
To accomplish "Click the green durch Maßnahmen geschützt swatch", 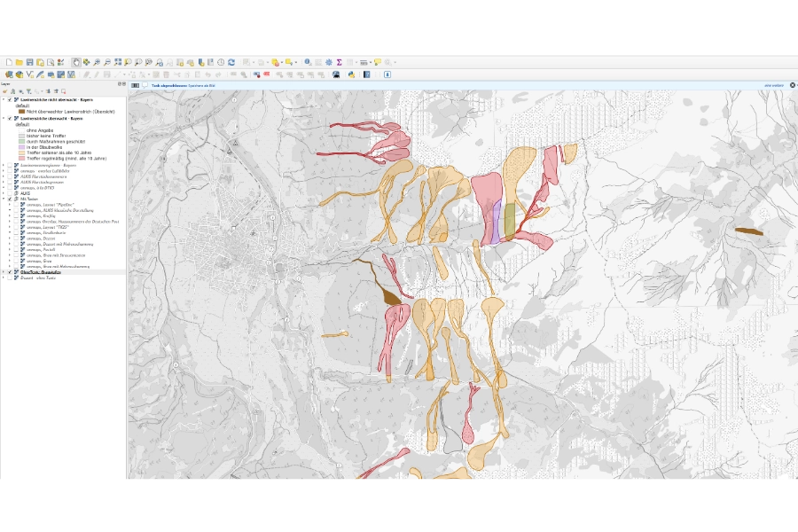I will coord(22,142).
